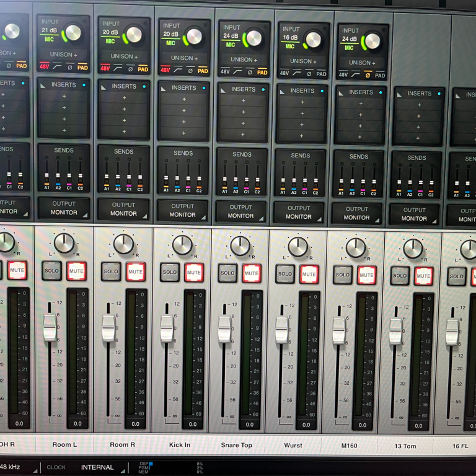Screen dimensions: 476x476
Task: Disable the PAD on Room R channel
Action: pos(143,69)
